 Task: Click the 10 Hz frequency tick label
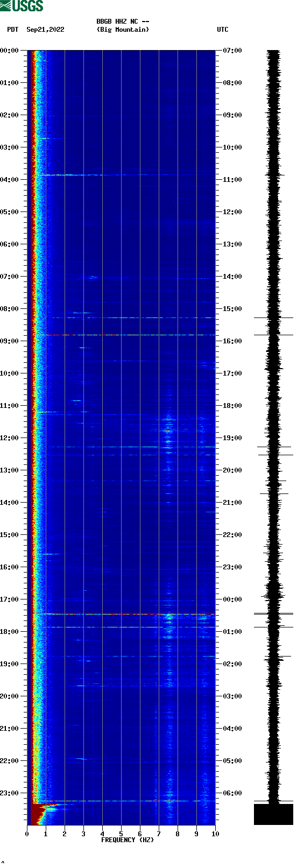click(215, 834)
